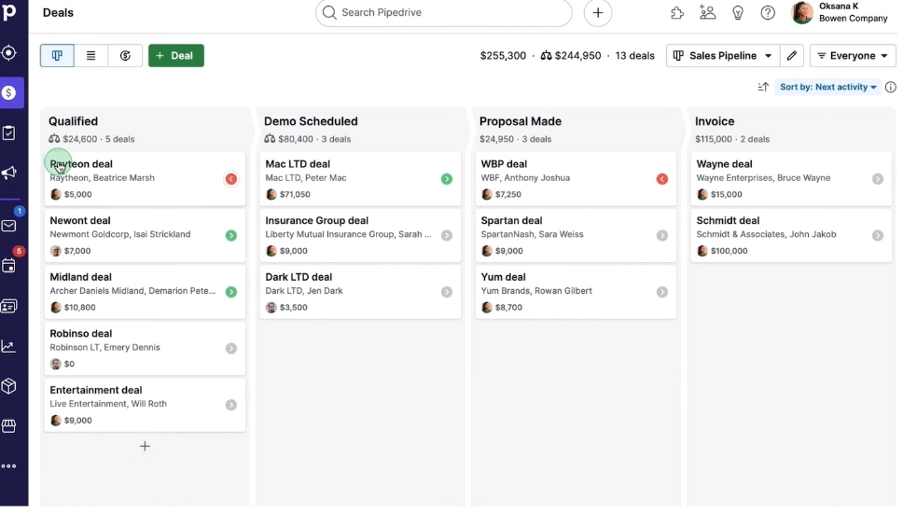Open the Everyone filter dropdown
The width and height of the screenshot is (904, 514).
853,55
